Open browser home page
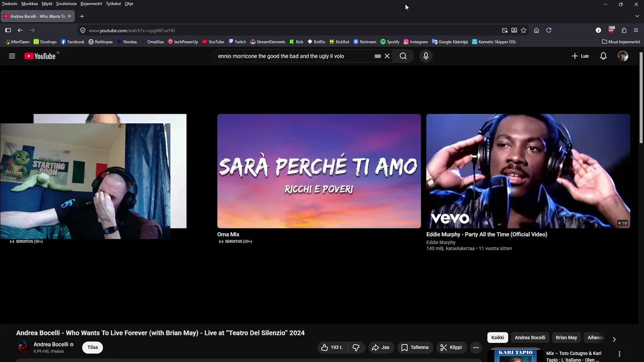 pos(536,30)
